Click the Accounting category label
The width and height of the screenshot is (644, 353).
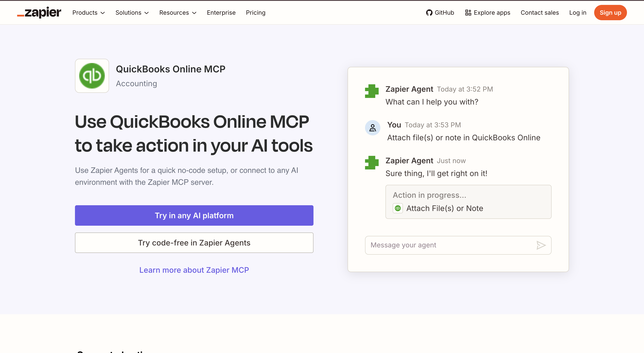click(137, 83)
